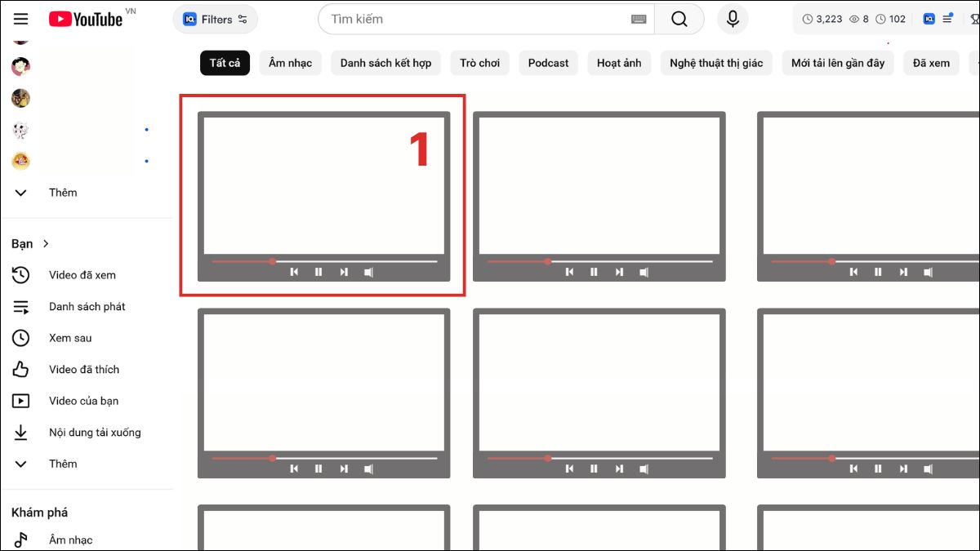Open Danh sách phát playlists
980x551 pixels.
tap(87, 307)
